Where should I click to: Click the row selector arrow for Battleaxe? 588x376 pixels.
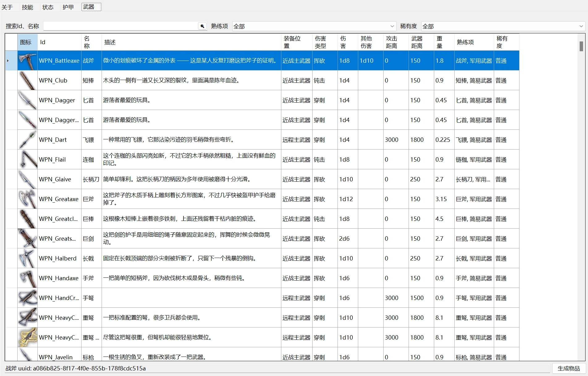pos(8,61)
